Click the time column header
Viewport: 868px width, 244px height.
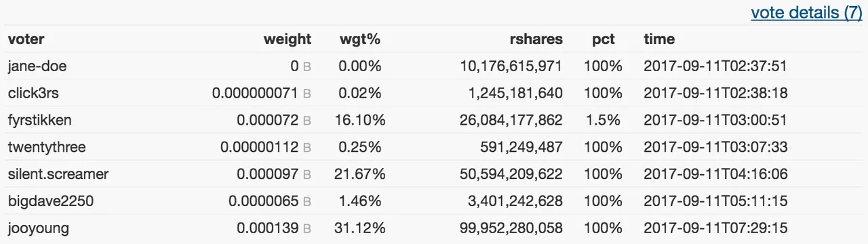pyautogui.click(x=659, y=39)
